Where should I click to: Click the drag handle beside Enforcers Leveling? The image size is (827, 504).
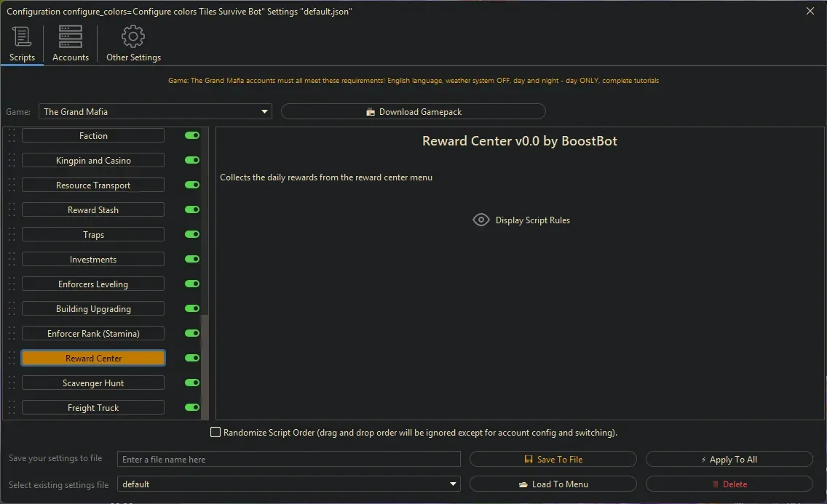click(x=12, y=284)
